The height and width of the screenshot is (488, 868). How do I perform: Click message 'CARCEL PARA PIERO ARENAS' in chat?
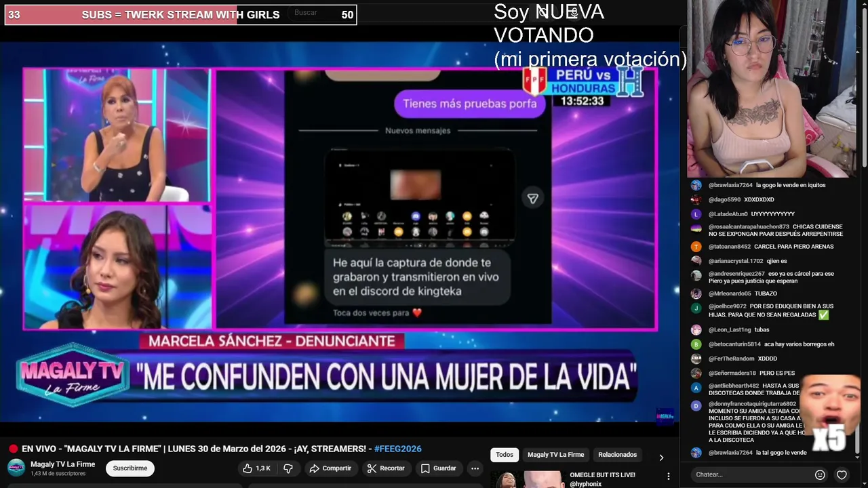point(795,247)
